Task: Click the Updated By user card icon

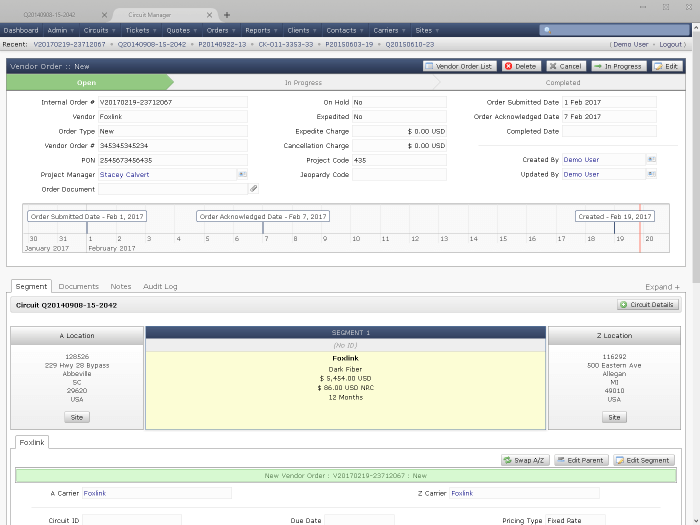Action: (x=651, y=174)
